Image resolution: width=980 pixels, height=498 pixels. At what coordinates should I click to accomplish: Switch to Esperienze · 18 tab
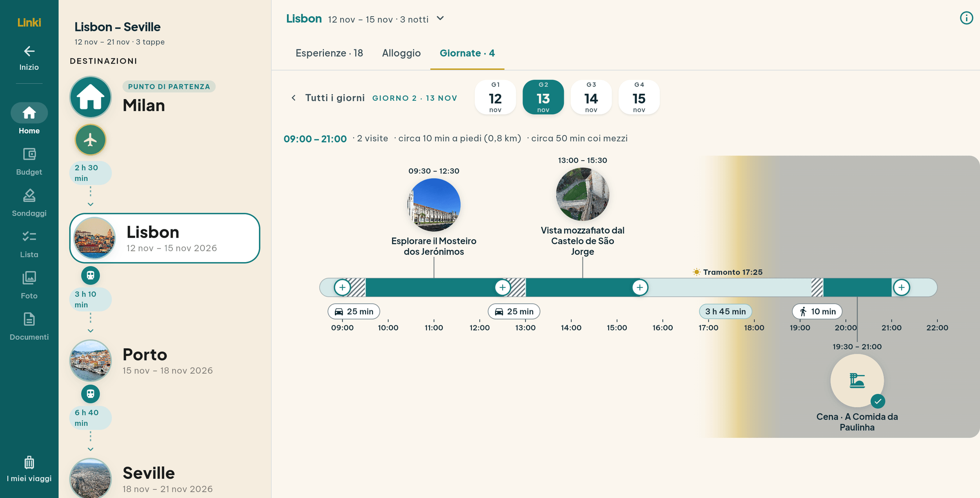pyautogui.click(x=329, y=53)
